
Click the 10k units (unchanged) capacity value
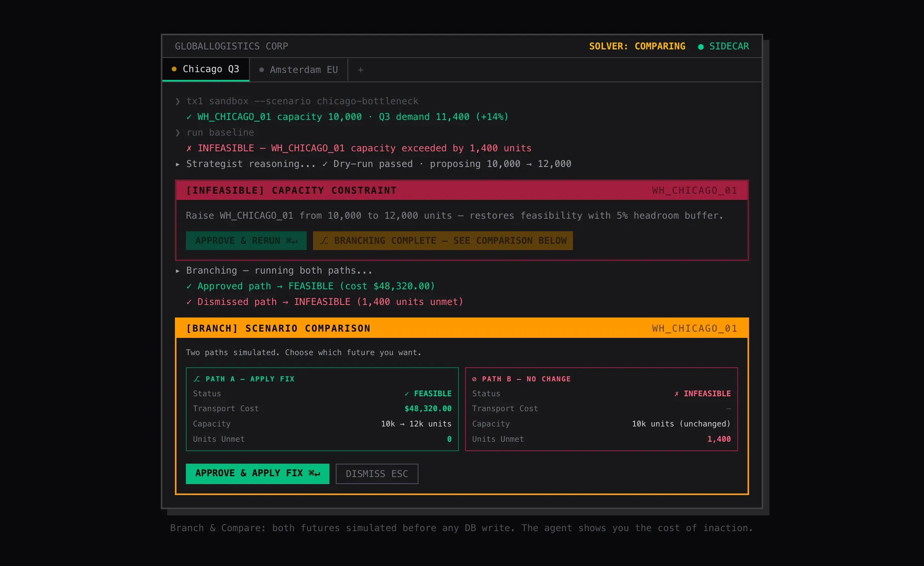point(681,424)
